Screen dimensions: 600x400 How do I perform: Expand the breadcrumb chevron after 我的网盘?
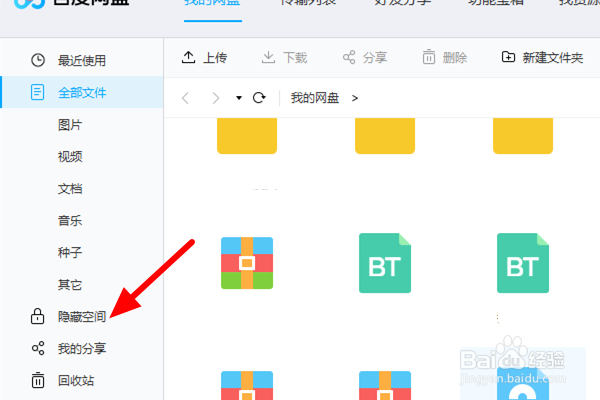[x=355, y=98]
